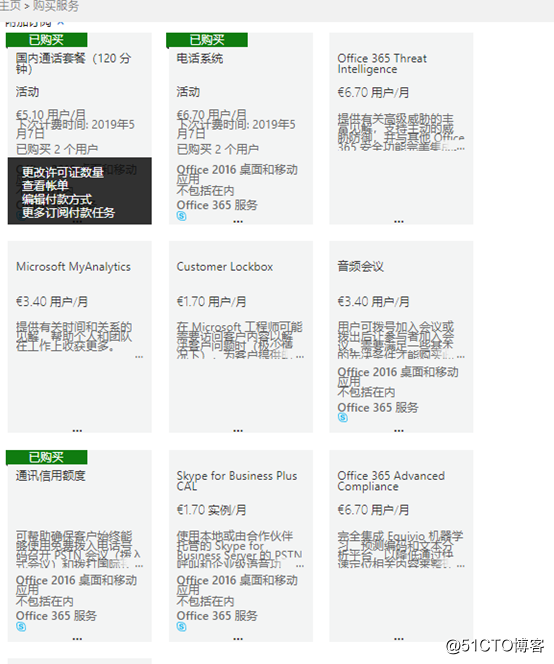This screenshot has width=554, height=664.
Task: Click 已购买 2 个用户 in 电话系统 card
Action: click(218, 149)
